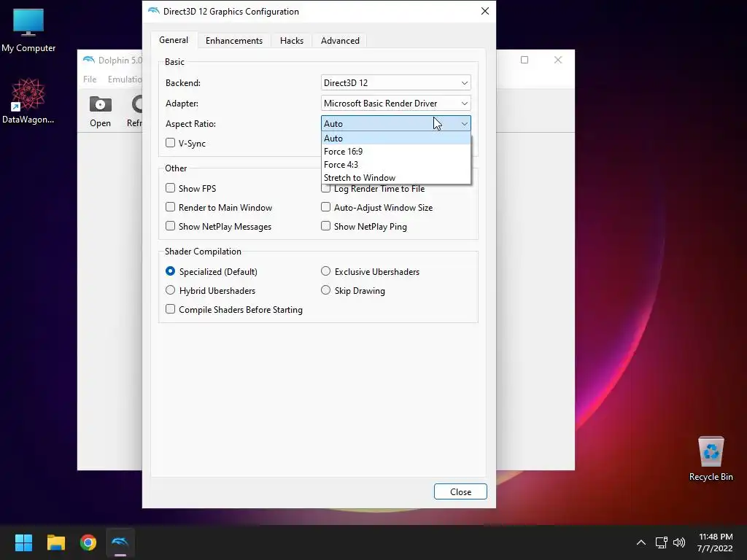Click the Dolphin logo in the main window title
The image size is (747, 560).
coord(88,60)
